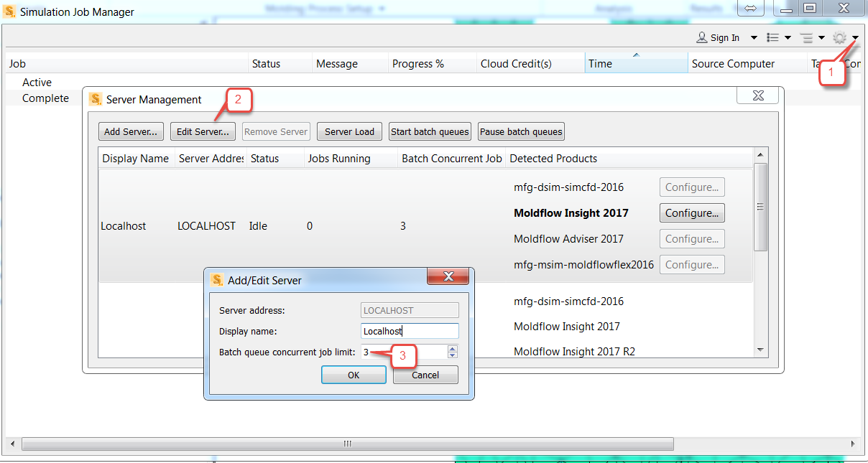Click the Server Management window icon

96,99
